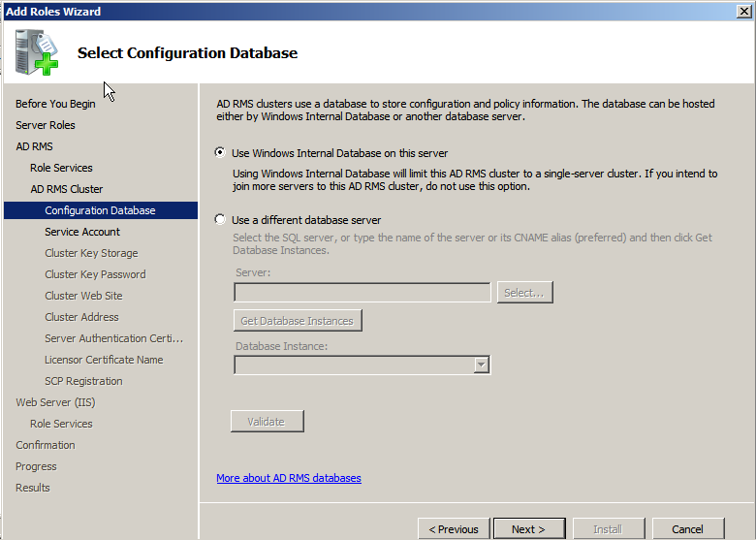Select Use a different database server option

click(220, 219)
